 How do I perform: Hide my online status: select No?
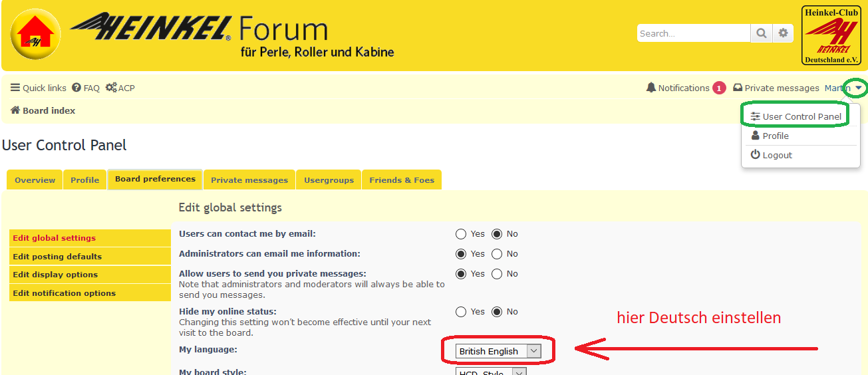pos(497,312)
